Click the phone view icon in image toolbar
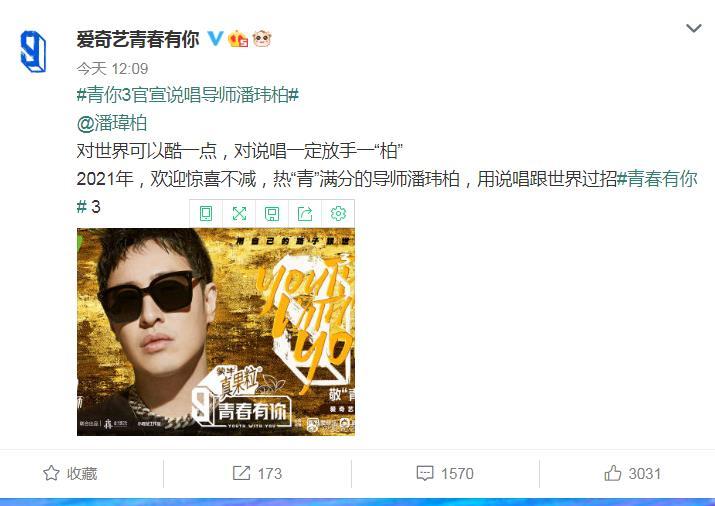The width and height of the screenshot is (715, 506). click(x=206, y=213)
